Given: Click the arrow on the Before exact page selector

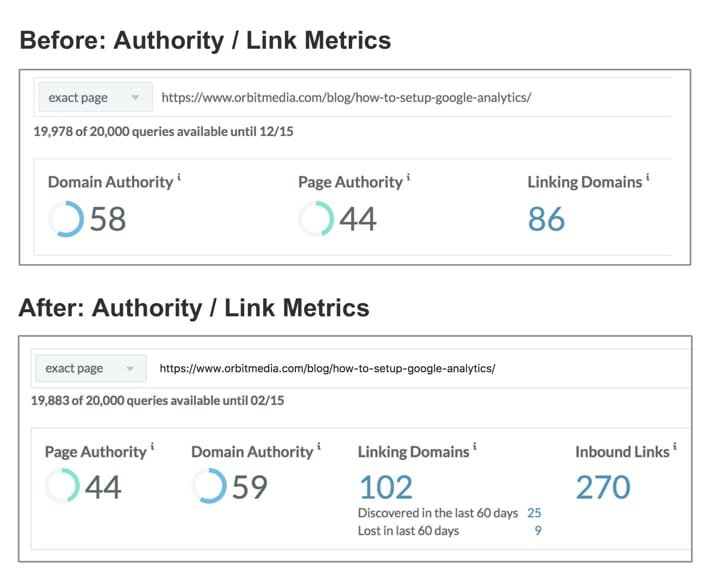Looking at the screenshot, I should [x=135, y=97].
